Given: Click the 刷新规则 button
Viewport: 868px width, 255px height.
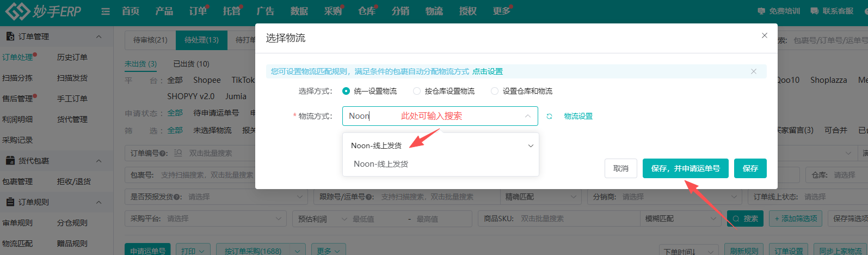Looking at the screenshot, I should tap(744, 251).
